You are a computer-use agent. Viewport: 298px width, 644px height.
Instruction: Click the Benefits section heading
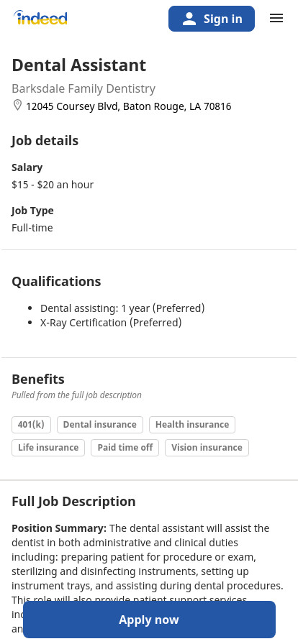38,379
